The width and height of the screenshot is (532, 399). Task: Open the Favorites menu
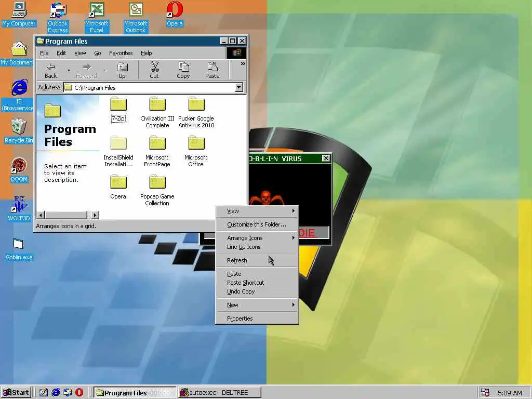[121, 54]
